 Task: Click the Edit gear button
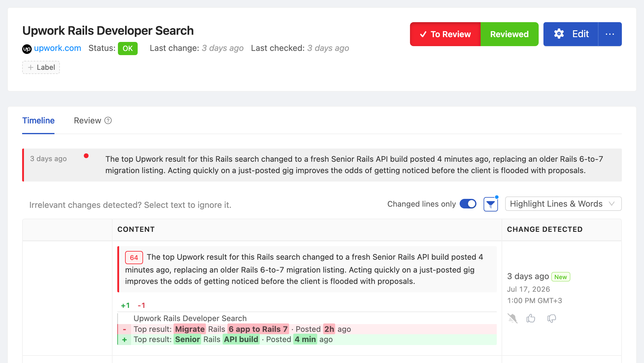571,34
